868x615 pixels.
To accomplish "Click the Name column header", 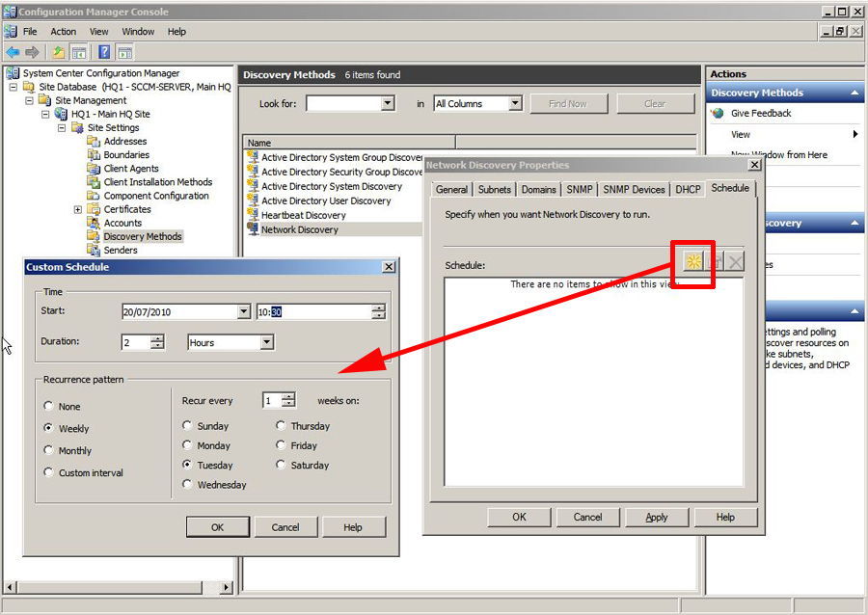I will point(349,143).
